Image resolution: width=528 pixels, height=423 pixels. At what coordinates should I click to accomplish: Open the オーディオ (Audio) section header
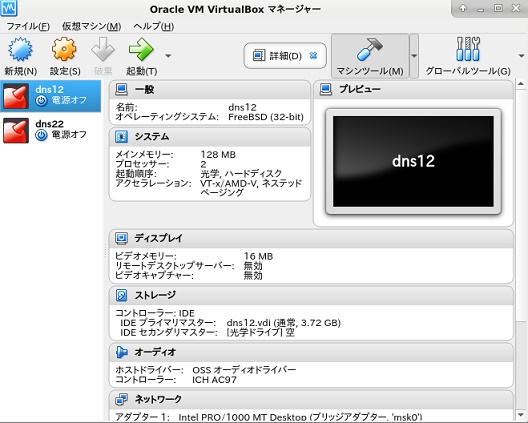pos(311,352)
